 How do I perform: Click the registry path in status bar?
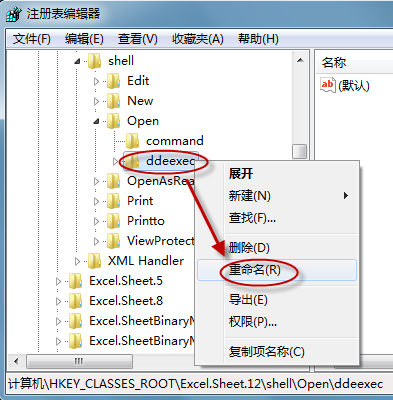pos(195,384)
